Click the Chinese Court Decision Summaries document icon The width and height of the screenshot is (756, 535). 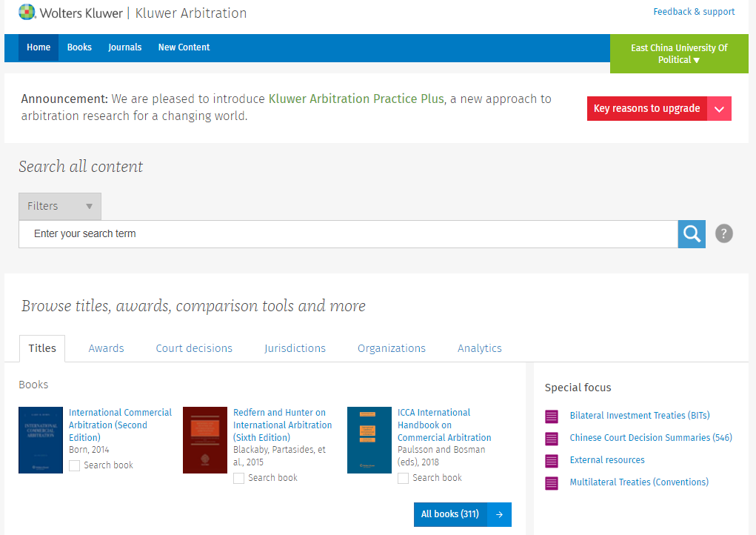[552, 439]
